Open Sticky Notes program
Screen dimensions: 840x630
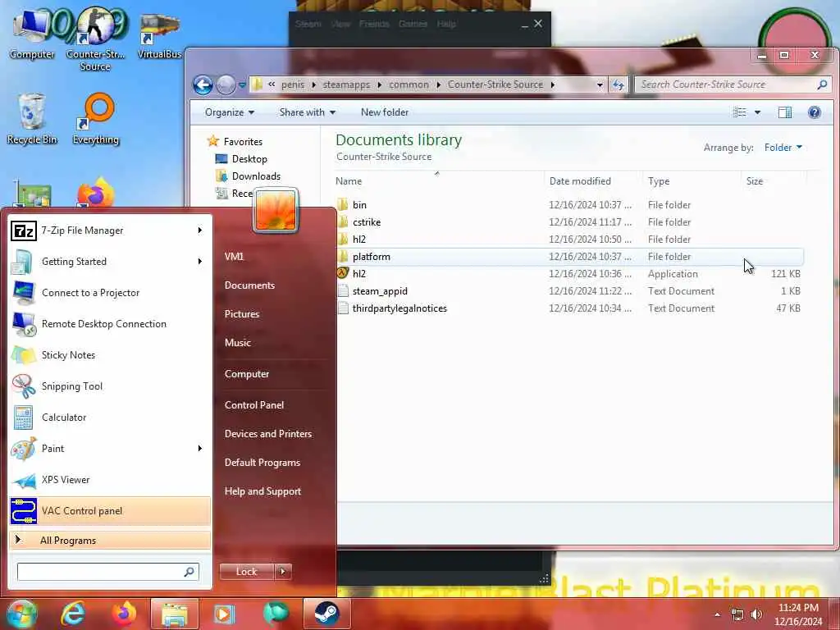point(110,354)
